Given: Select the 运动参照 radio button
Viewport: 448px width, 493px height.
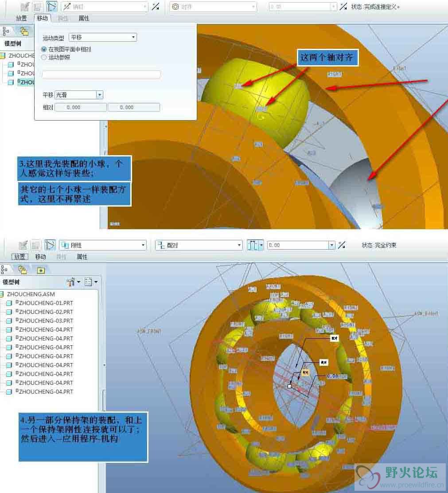Looking at the screenshot, I should tap(44, 57).
